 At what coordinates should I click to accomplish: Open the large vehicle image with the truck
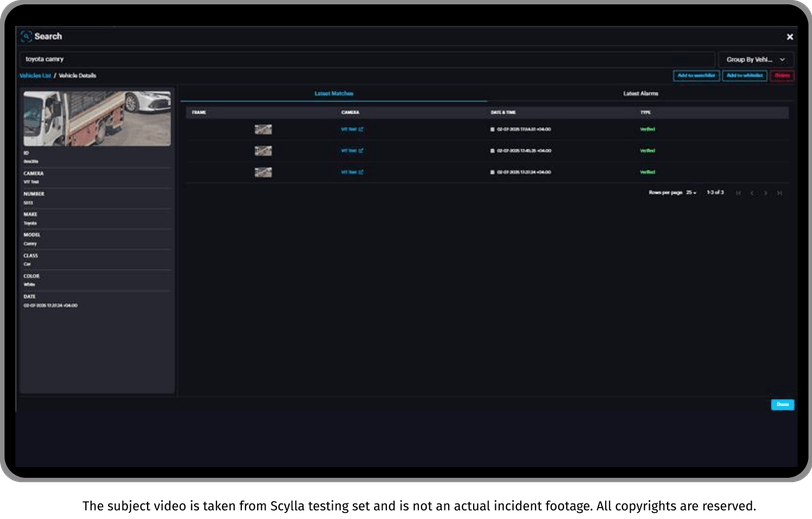(x=97, y=119)
